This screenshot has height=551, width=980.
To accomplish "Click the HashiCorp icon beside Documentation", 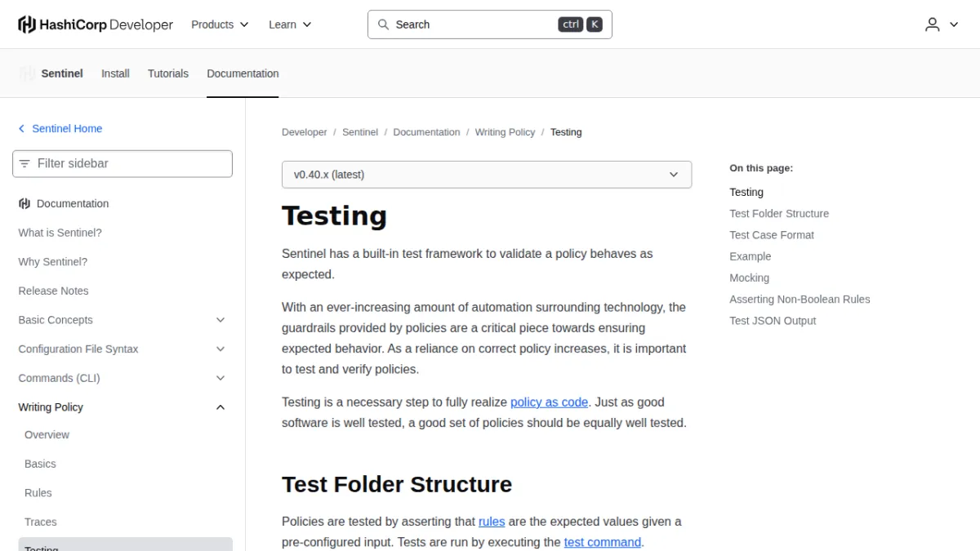I will coord(24,204).
